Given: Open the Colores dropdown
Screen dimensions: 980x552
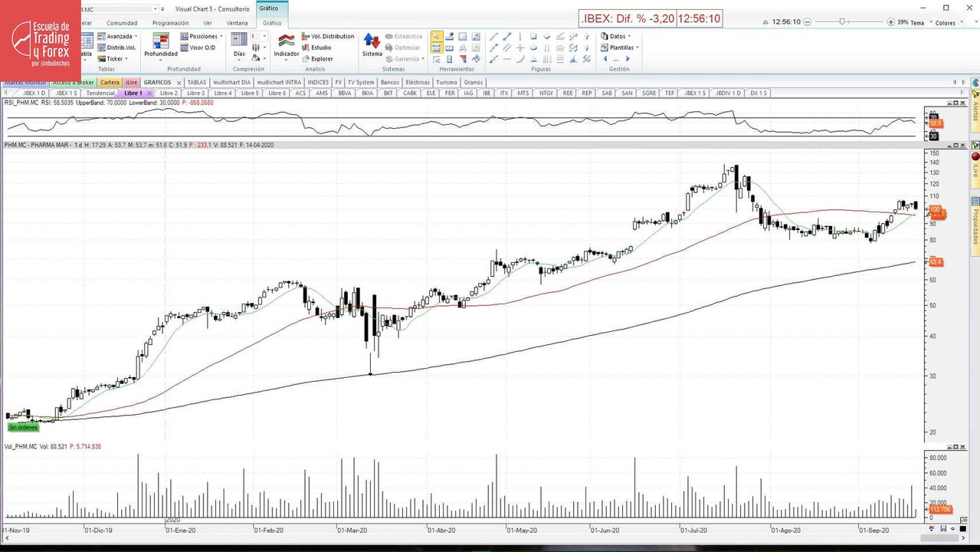Looking at the screenshot, I should [x=949, y=23].
